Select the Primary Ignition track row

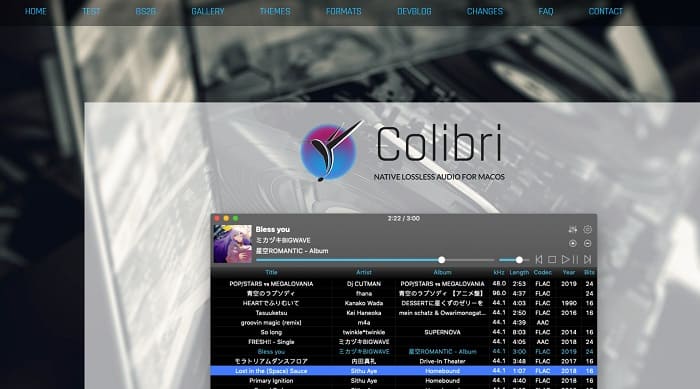(404, 381)
